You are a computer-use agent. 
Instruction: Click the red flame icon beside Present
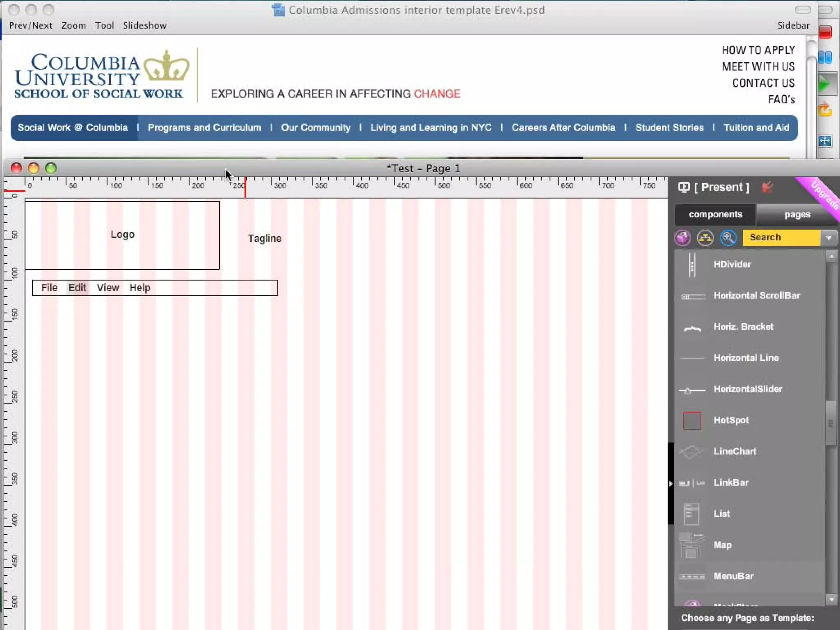coord(767,187)
